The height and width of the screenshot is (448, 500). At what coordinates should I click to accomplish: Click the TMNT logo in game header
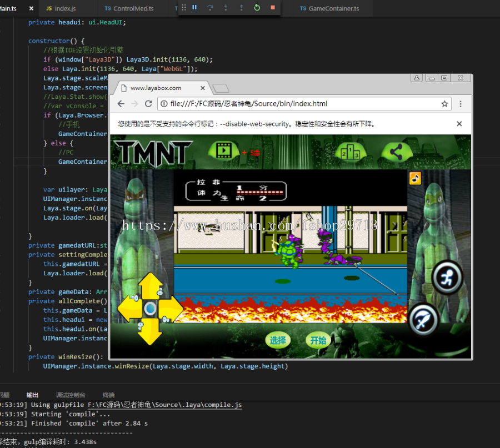coord(154,154)
